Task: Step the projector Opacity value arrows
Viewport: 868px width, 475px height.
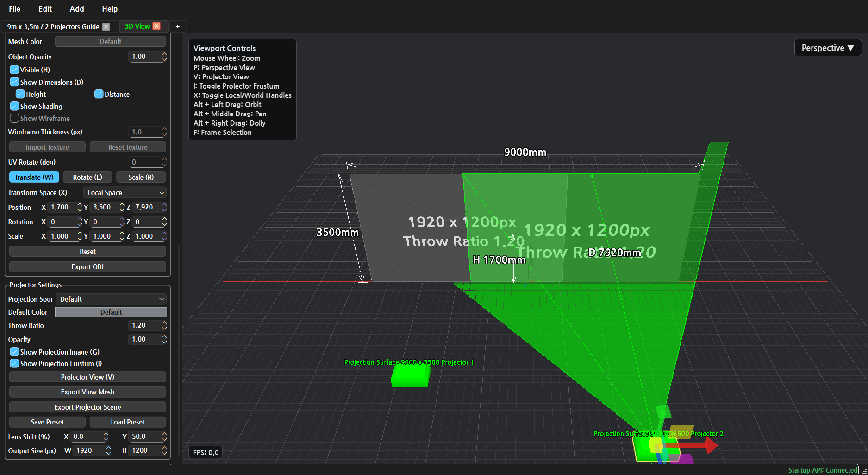Action: pyautogui.click(x=164, y=339)
